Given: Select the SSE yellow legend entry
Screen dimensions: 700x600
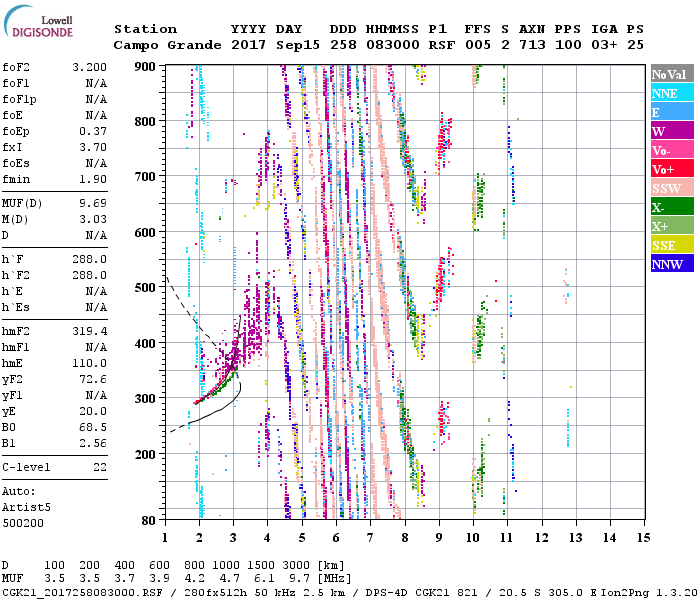Looking at the screenshot, I should [670, 245].
